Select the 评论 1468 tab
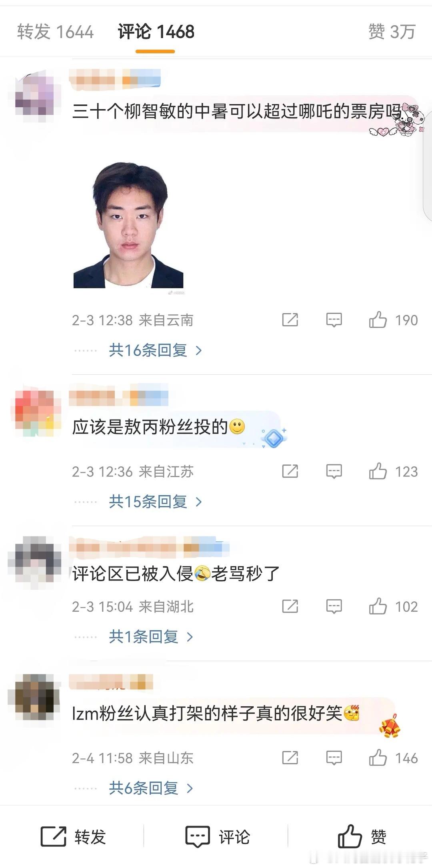 click(156, 32)
